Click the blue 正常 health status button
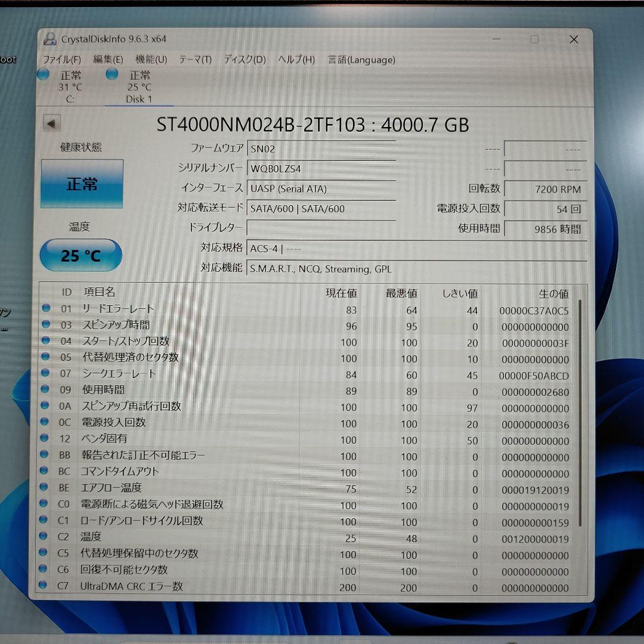The image size is (644, 644). click(82, 184)
